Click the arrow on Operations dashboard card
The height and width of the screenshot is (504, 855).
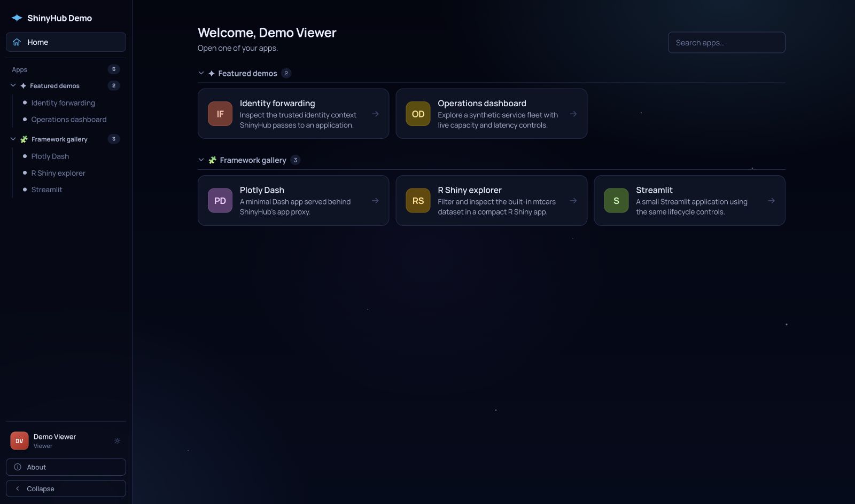(573, 114)
